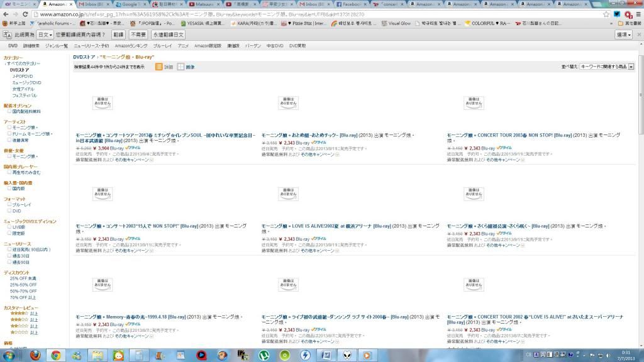The height and width of the screenshot is (362, 644).
Task: Show hidden bookmarks with the » chevron
Action: point(611,23)
